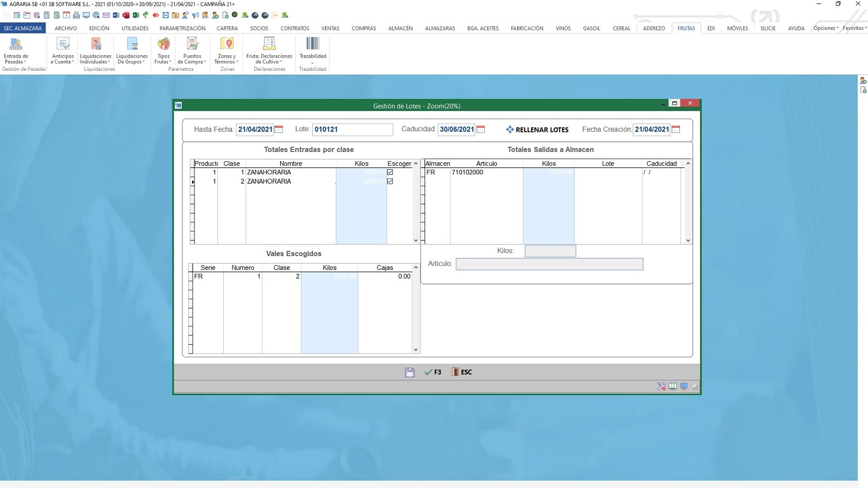Click the monitor screen icon in quick toolbar

point(86,15)
